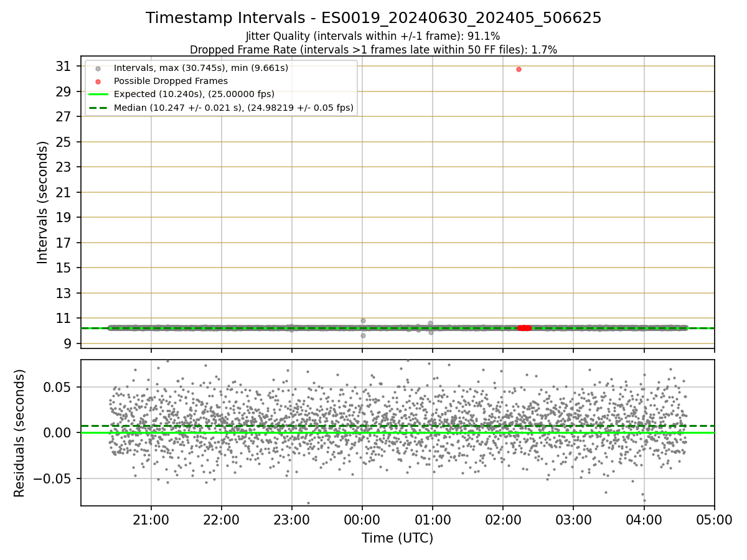The width and height of the screenshot is (747, 560).
Task: Click the "Possible Dropped Frames" legend entry
Action: (171, 81)
